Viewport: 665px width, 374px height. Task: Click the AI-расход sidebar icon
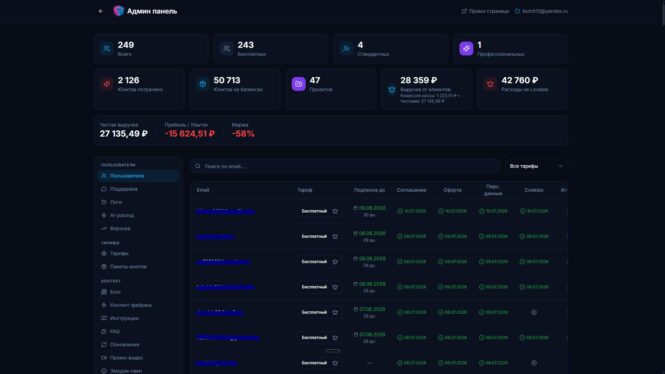(104, 215)
